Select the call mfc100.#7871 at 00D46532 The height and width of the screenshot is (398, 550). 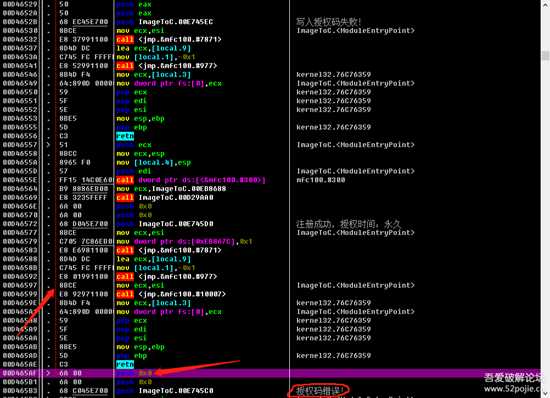coord(169,40)
